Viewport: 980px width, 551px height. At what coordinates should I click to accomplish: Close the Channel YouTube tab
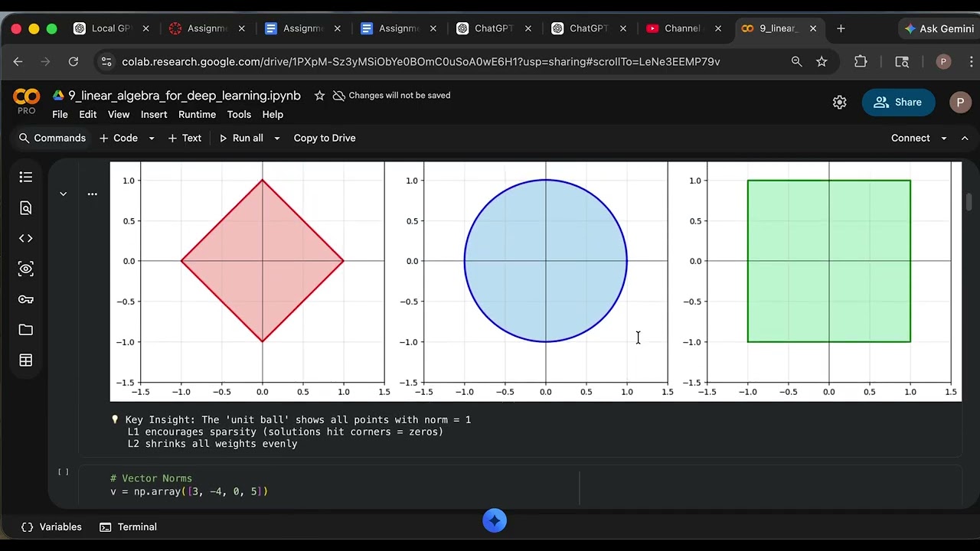(718, 28)
